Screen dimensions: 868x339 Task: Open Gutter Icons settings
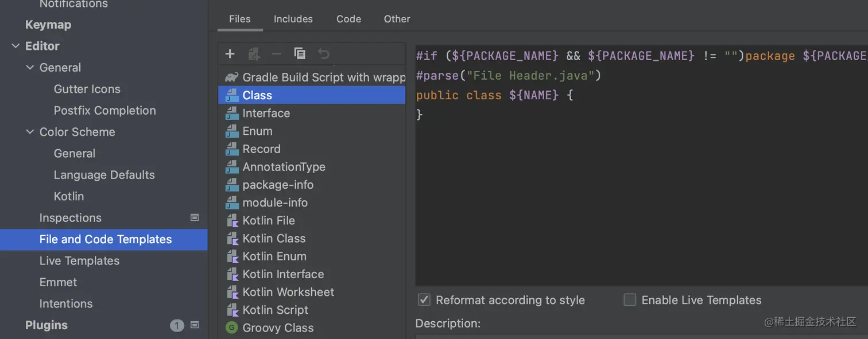click(87, 89)
